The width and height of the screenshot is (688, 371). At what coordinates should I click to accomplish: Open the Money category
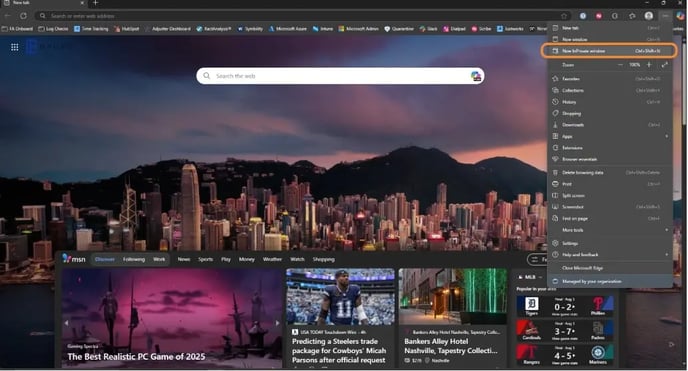pyautogui.click(x=247, y=259)
